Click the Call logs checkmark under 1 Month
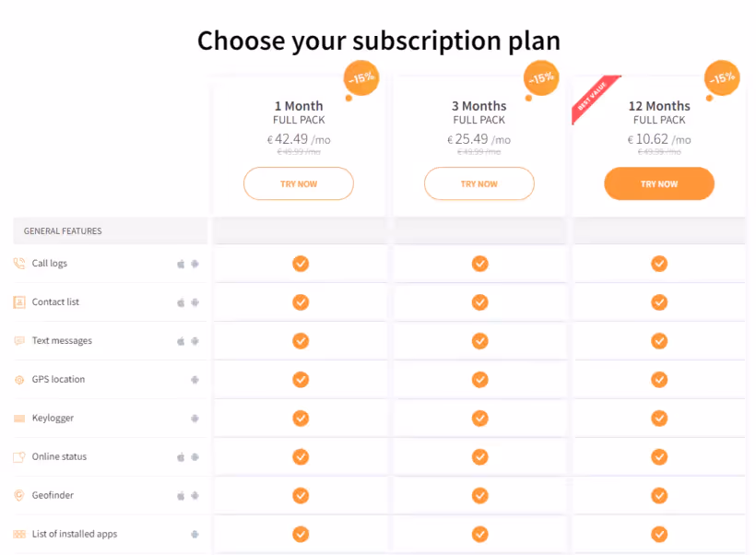Screen dimensions: 756x555 [x=301, y=264]
